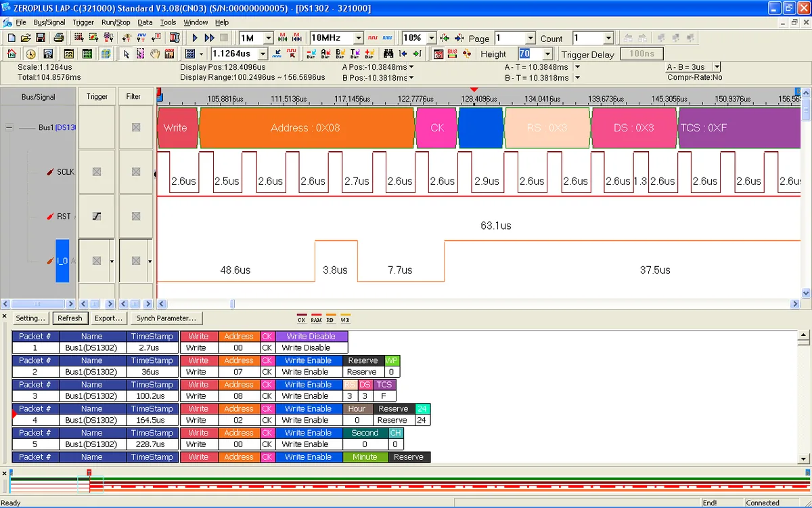Viewport: 812px width, 508px height.
Task: Click the CK legend icon in packet panel
Action: (302, 318)
